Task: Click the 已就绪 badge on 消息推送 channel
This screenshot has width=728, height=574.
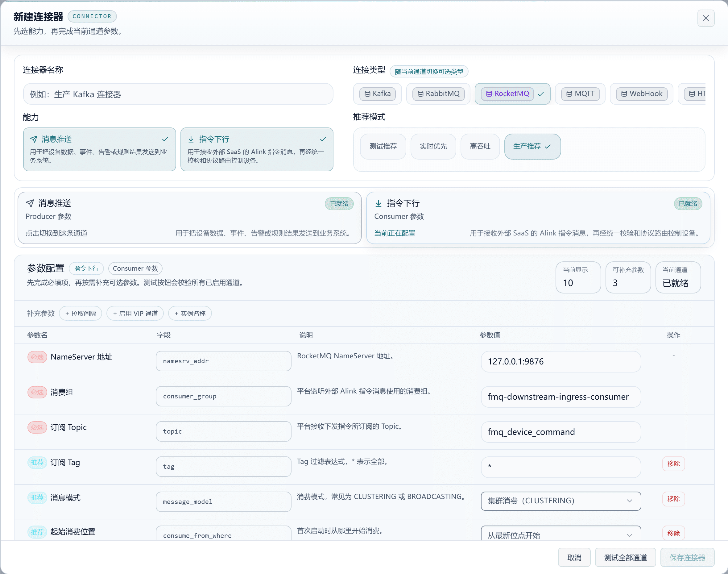Action: (x=339, y=204)
